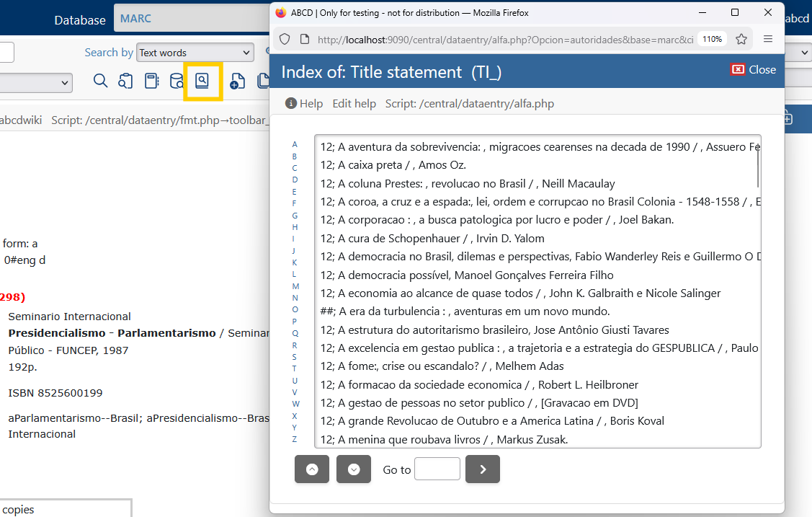Open Firefox tracking protection shield icon

[x=285, y=39]
